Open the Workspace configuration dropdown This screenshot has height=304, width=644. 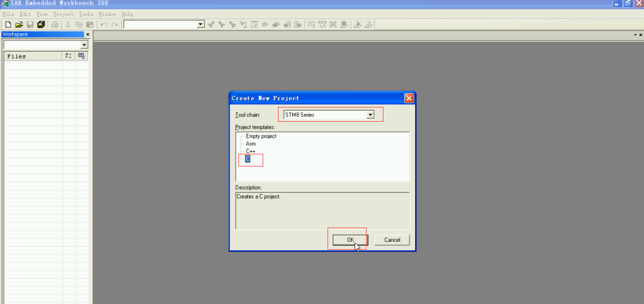84,45
